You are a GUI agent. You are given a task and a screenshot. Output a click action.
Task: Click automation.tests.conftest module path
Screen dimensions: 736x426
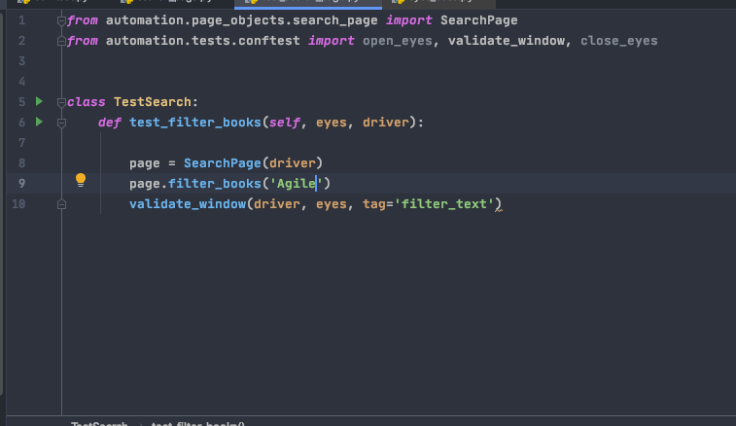[x=202, y=41]
